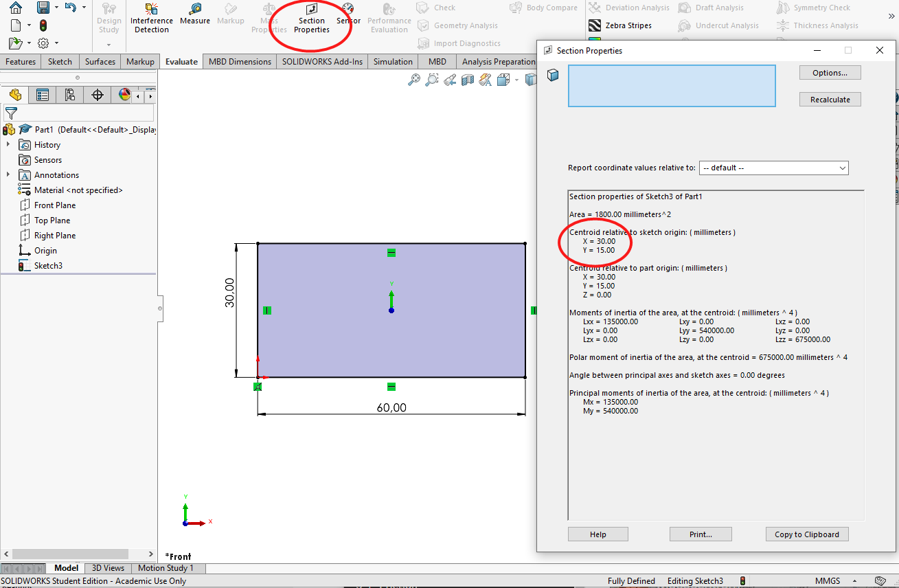This screenshot has height=588, width=899.
Task: Switch to the Motion Study 1 tab
Action: click(166, 568)
